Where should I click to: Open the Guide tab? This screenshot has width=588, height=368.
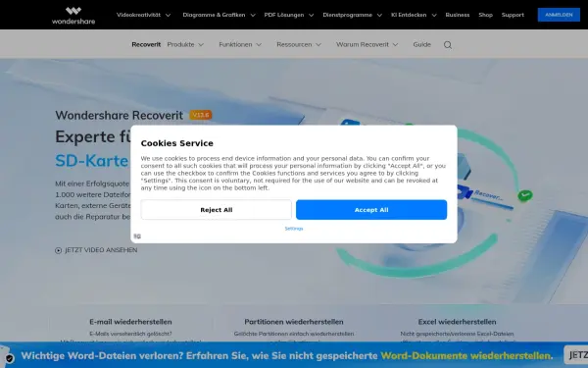421,44
